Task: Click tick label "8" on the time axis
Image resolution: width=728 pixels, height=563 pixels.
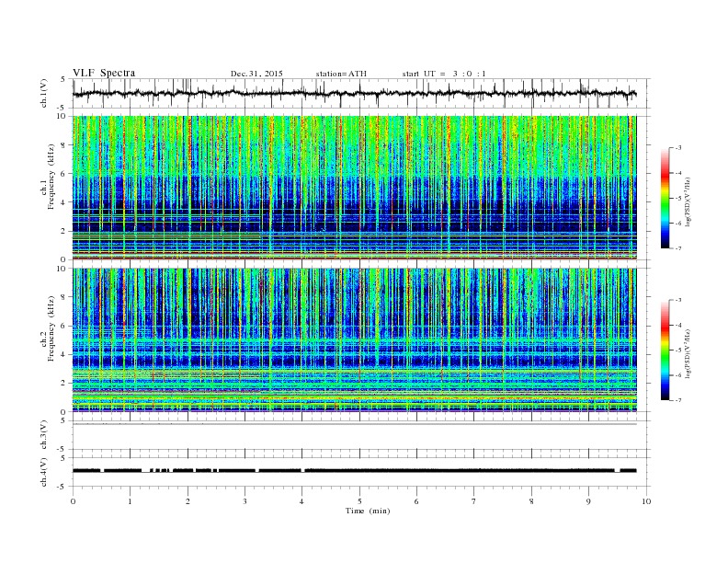Action: pos(531,501)
